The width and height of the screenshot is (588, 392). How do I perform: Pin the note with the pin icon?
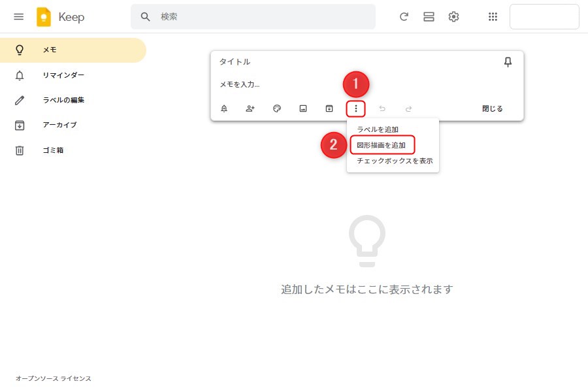coord(508,62)
